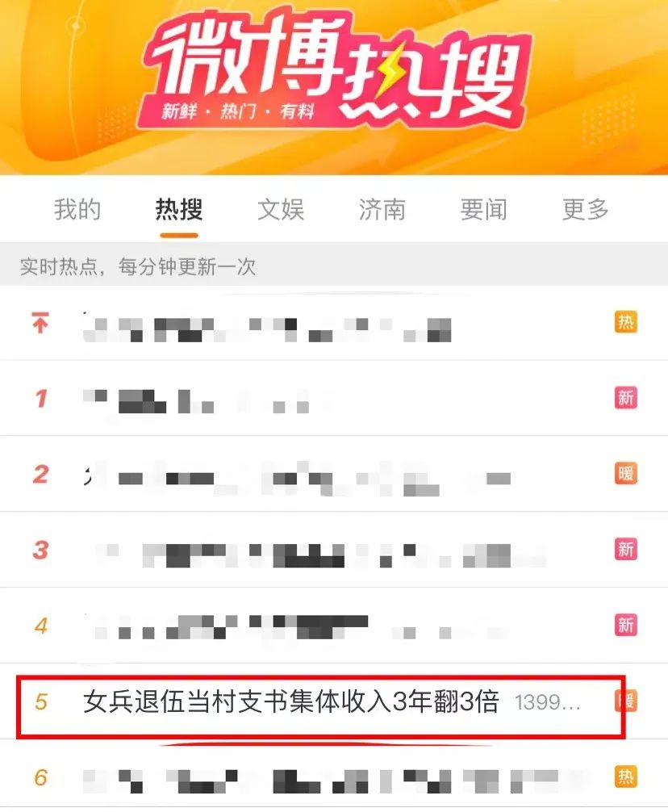Tap the 1399 heat count text
668x812 pixels.
[x=548, y=703]
